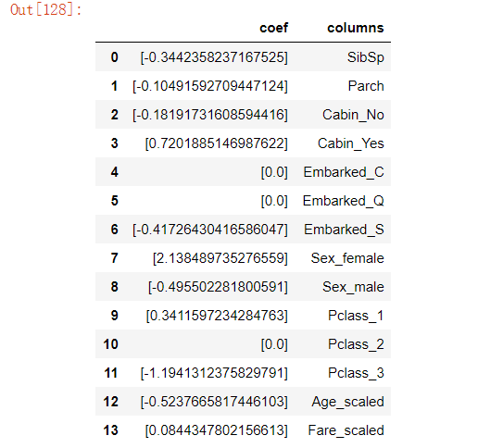
Task: Click the coefficient -0.3442358237167525
Action: pos(214,57)
